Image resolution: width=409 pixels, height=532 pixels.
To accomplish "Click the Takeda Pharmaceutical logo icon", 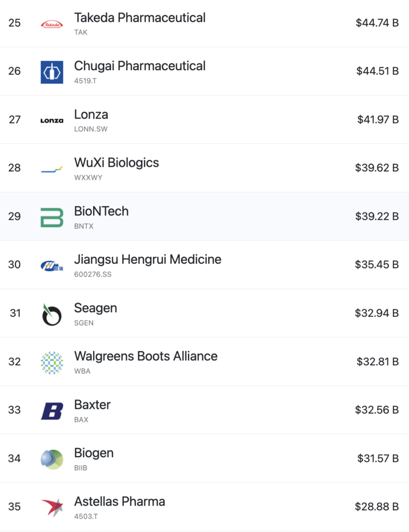I will point(52,24).
